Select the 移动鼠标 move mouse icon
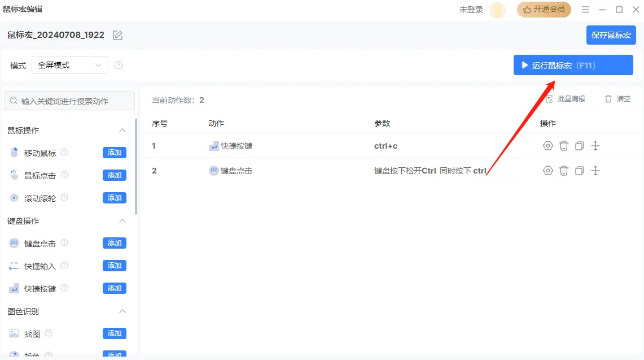Viewport: 644px width, 360px height. click(13, 152)
